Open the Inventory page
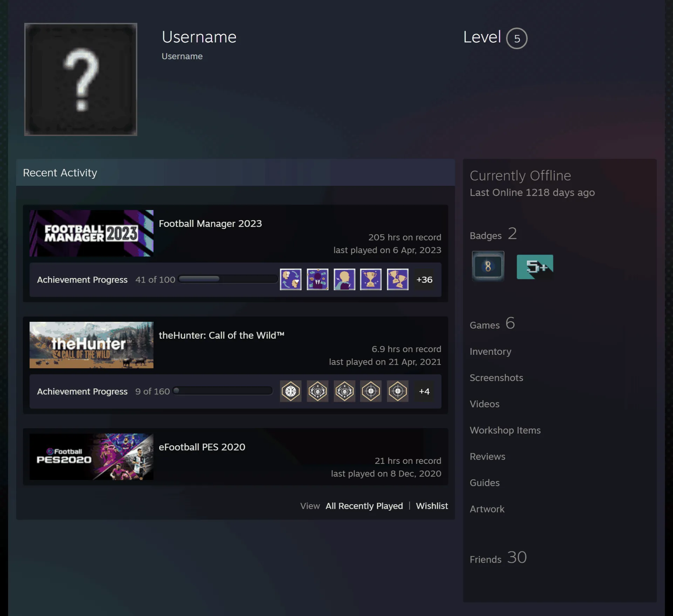 [x=490, y=352]
